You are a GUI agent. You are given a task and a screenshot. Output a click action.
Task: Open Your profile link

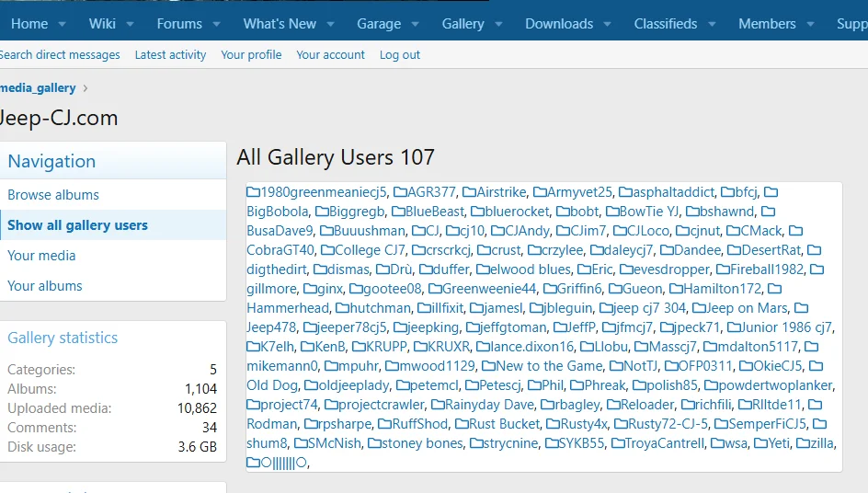coord(251,55)
